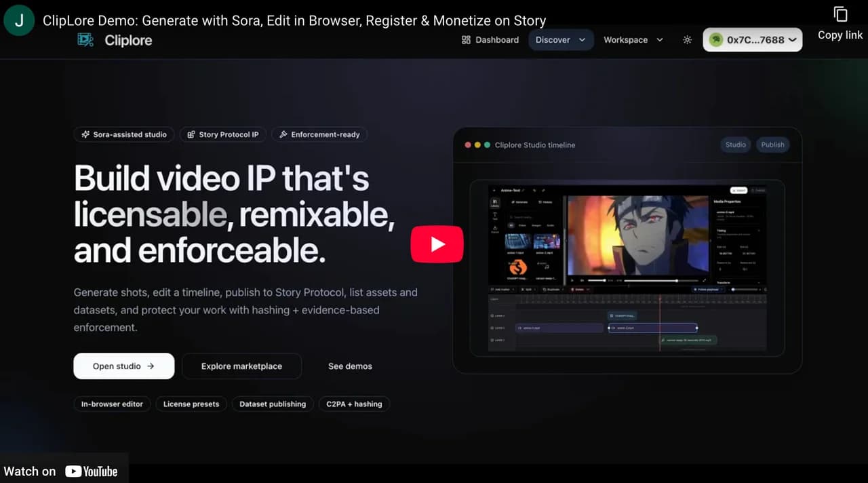This screenshot has height=483, width=868.
Task: Click the Enforcement-ready tag
Action: click(319, 134)
